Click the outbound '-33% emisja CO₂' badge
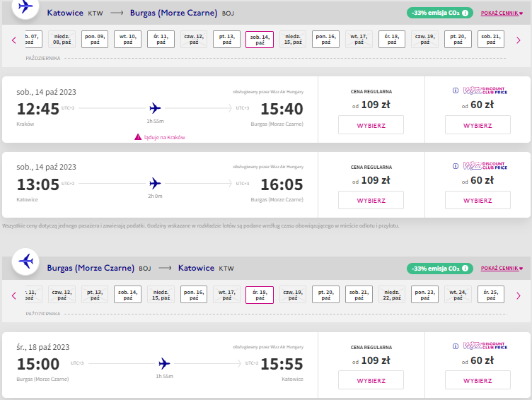Viewport: 532px width, 400px height. 440,13
